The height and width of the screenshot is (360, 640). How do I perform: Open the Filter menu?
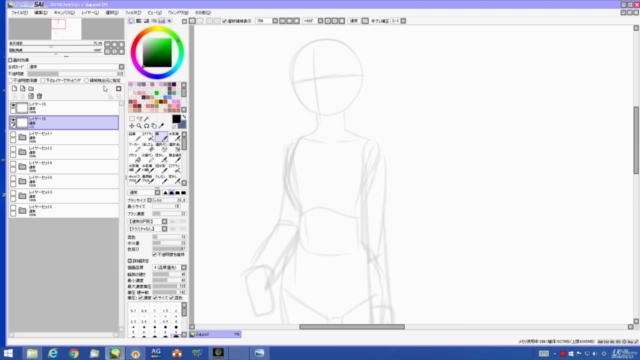pos(133,13)
